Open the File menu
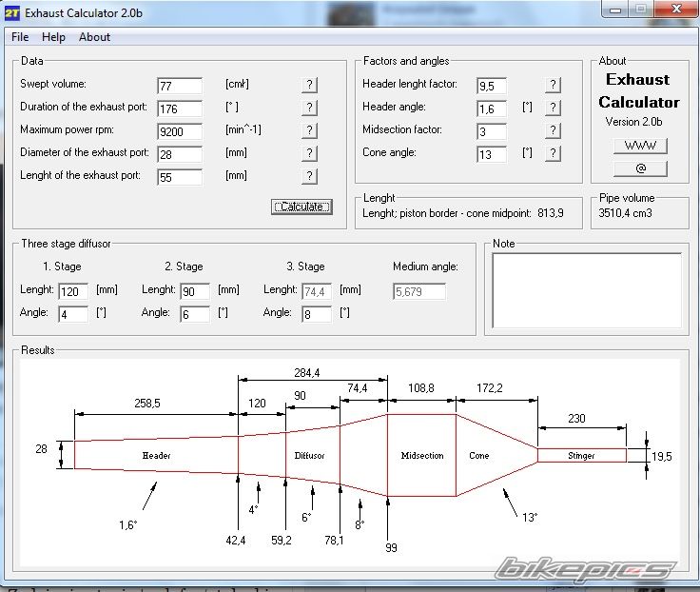 [x=20, y=37]
